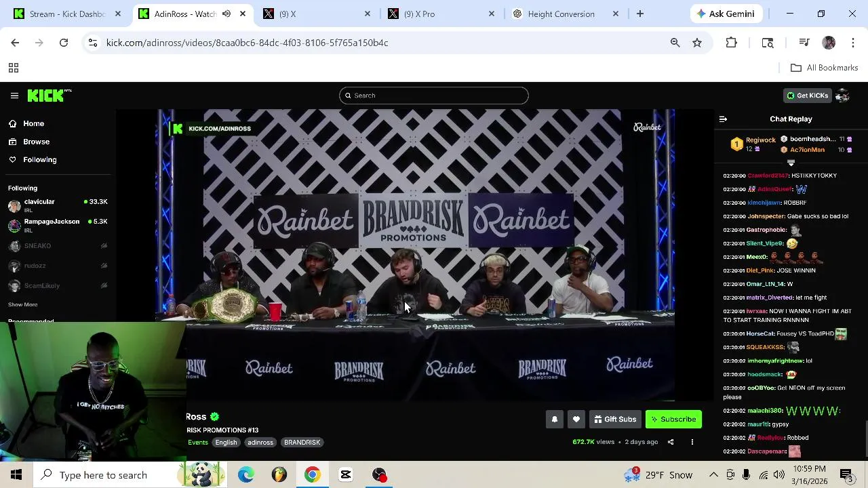Image resolution: width=868 pixels, height=488 pixels.
Task: Click the Ask Gemini button
Action: point(725,14)
